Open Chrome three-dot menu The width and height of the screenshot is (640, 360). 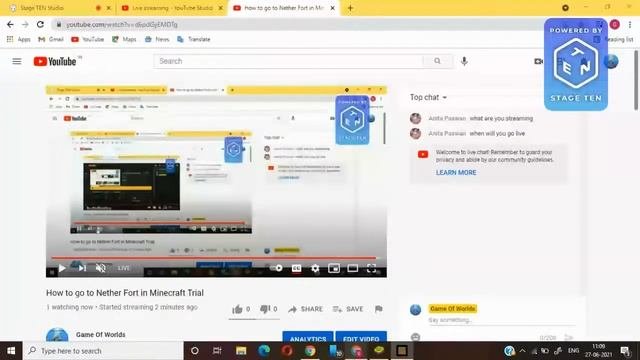tap(630, 24)
